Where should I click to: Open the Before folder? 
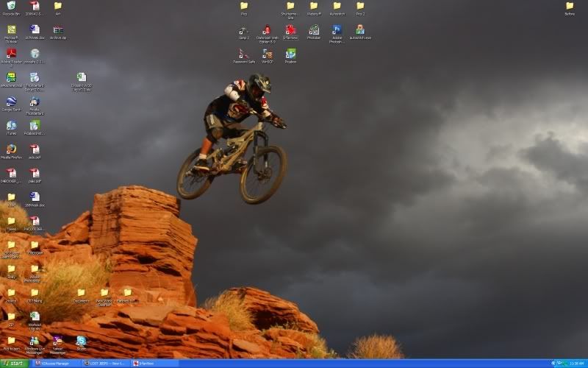tap(570, 7)
